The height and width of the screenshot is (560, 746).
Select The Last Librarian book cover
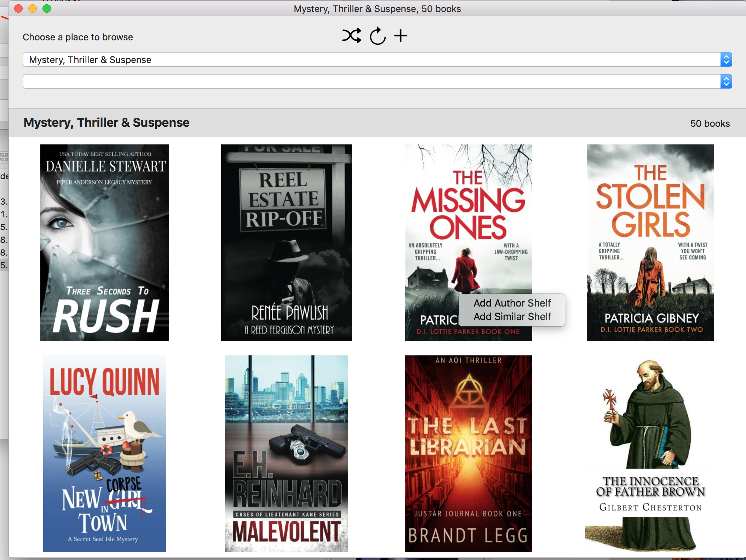point(469,454)
